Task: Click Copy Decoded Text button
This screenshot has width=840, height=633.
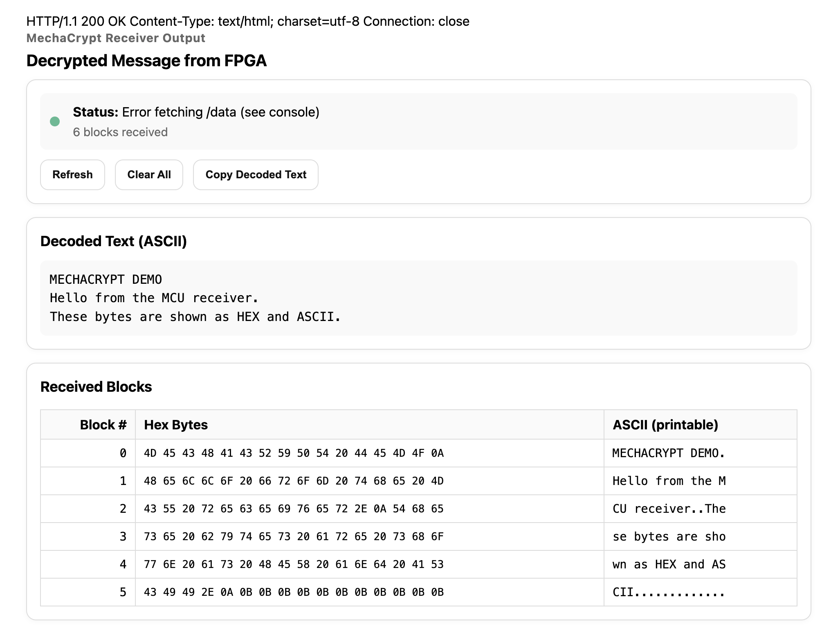Action: (x=256, y=175)
